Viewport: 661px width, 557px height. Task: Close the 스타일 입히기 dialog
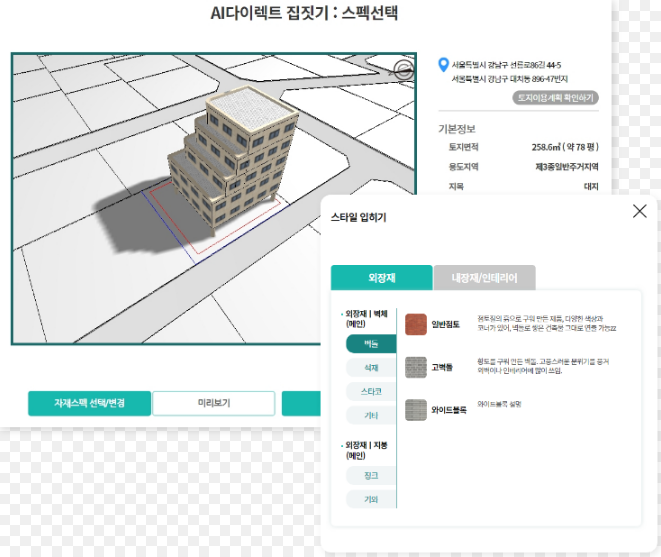point(640,211)
